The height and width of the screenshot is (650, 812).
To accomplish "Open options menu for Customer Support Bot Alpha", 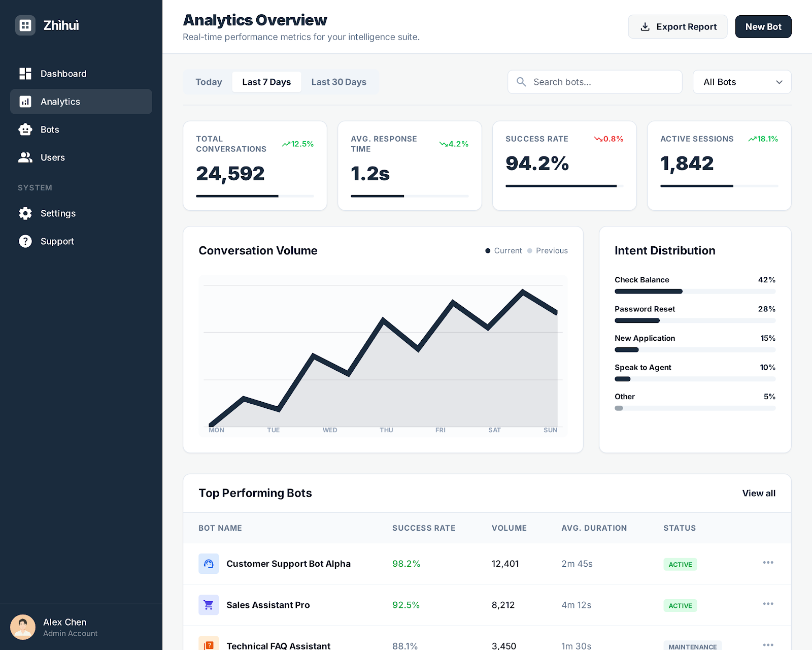I will [x=768, y=563].
